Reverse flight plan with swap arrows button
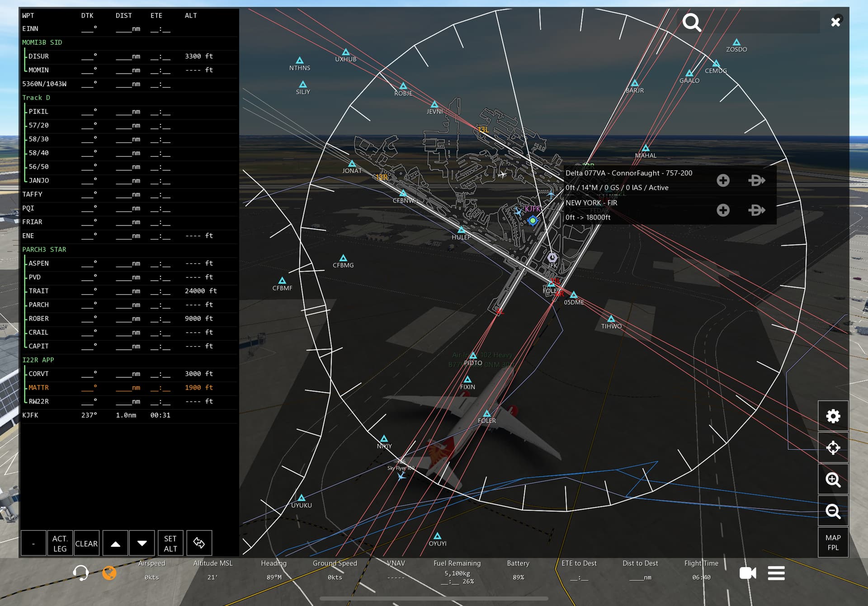868x606 pixels. click(199, 543)
